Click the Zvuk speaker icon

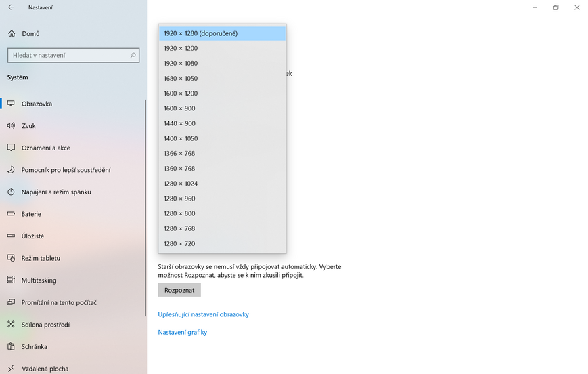pyautogui.click(x=11, y=125)
